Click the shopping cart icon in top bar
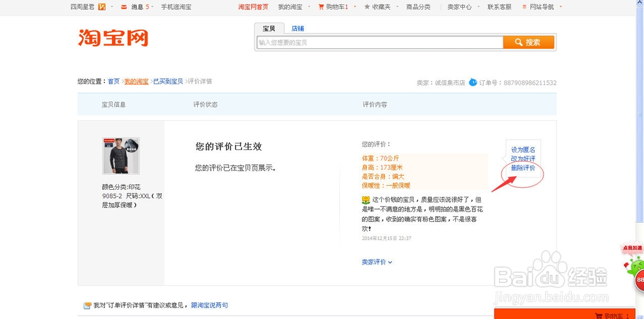Image resolution: width=644 pixels, height=319 pixels. pos(321,7)
